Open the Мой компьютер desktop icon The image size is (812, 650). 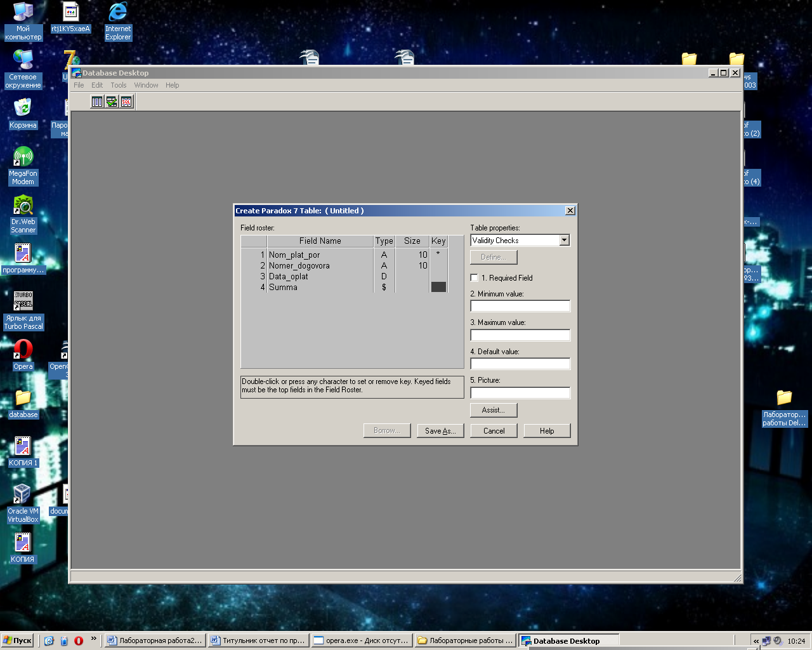coord(23,21)
